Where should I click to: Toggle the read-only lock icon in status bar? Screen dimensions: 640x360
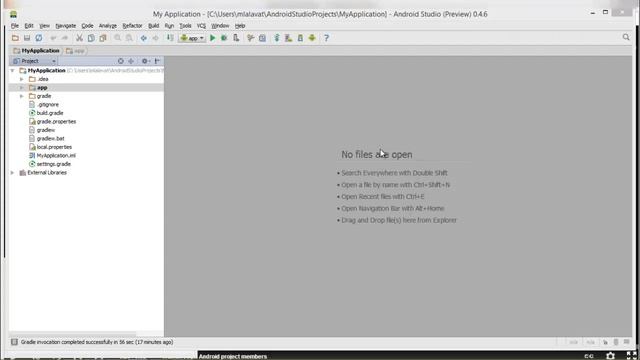[x=605, y=342]
